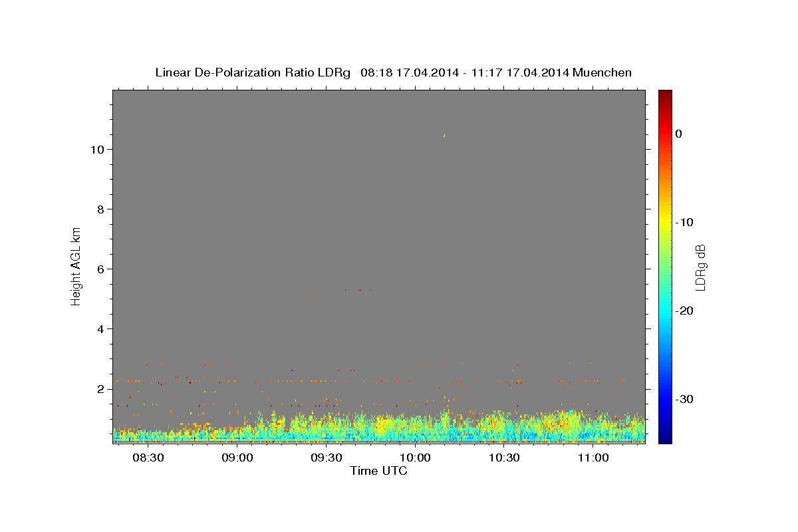Click the 09:00 time axis label
Image resolution: width=798 pixels, height=532 pixels.
pos(237,458)
